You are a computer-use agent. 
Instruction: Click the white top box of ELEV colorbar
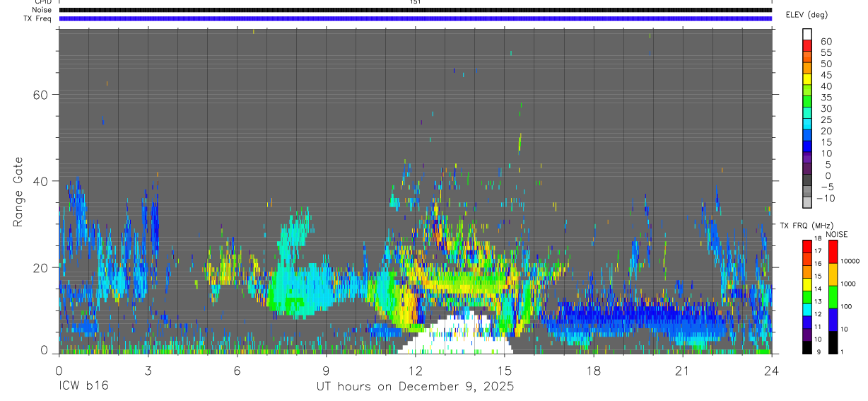tap(807, 34)
